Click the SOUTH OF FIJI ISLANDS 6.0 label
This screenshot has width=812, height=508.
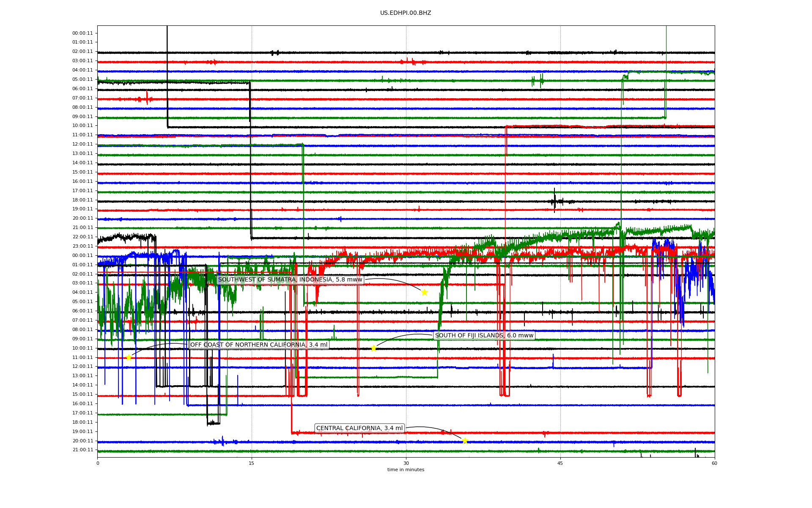tap(484, 336)
